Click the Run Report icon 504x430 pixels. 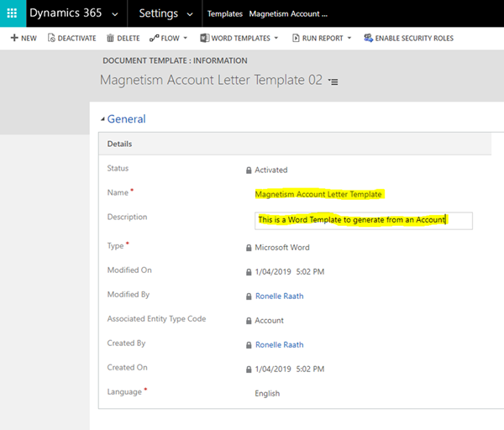coord(296,38)
